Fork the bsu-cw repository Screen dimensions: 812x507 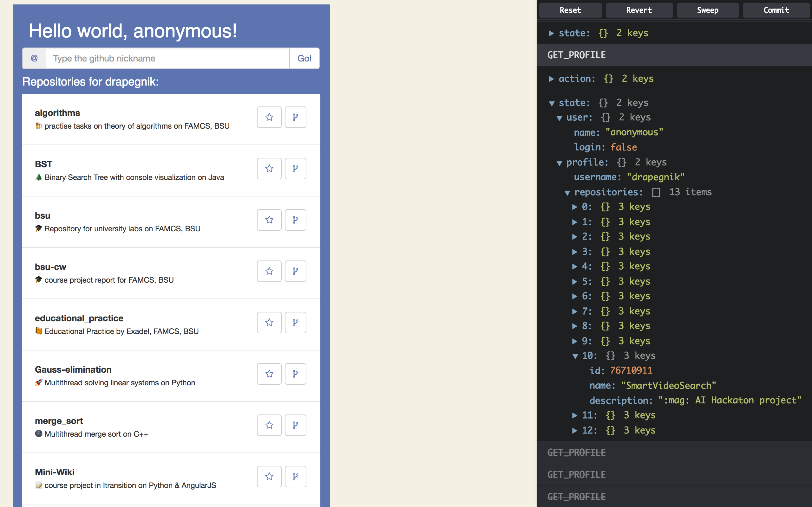[295, 271]
